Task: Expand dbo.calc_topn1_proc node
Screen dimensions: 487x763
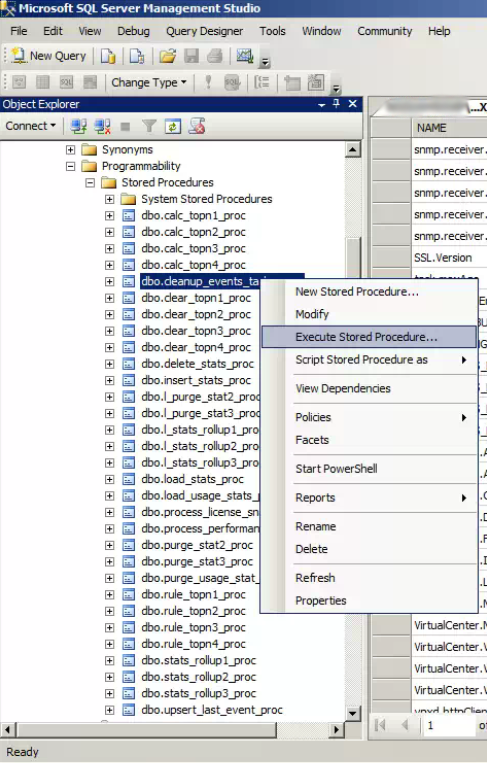Action: coord(109,216)
